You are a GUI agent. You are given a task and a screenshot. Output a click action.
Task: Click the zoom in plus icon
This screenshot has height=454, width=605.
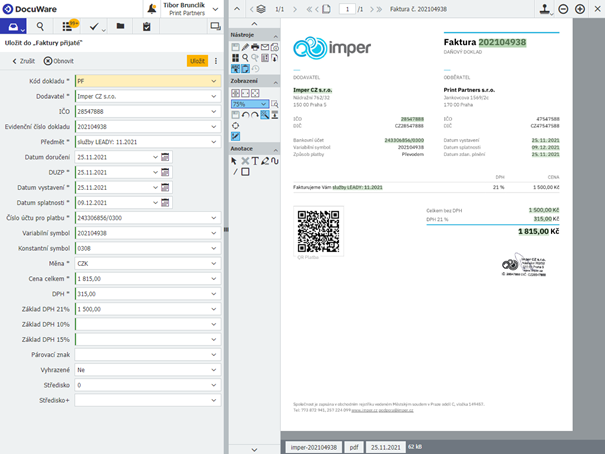tap(580, 9)
